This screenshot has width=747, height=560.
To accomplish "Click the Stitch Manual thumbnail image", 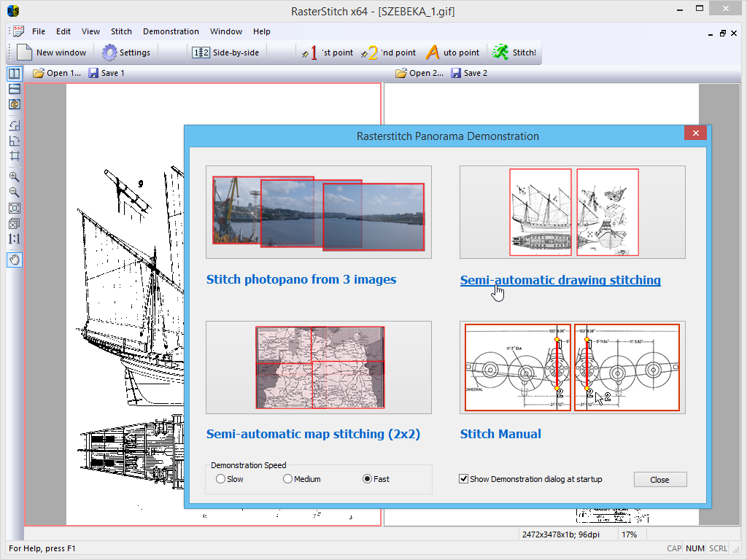I will [x=572, y=367].
